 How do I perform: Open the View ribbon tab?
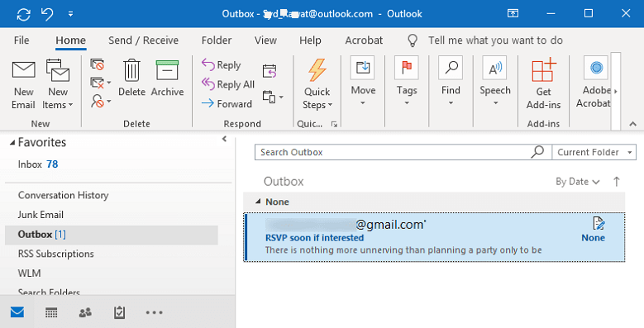[x=265, y=40]
